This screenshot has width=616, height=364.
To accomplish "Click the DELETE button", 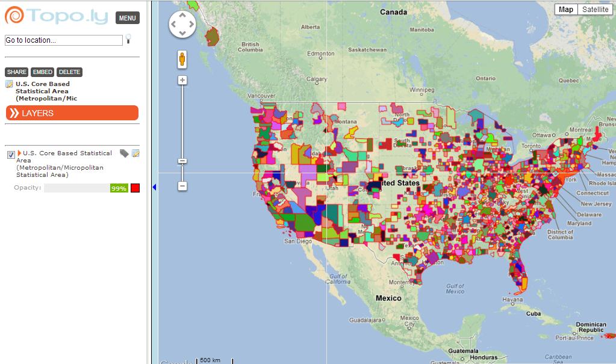I will 69,72.
